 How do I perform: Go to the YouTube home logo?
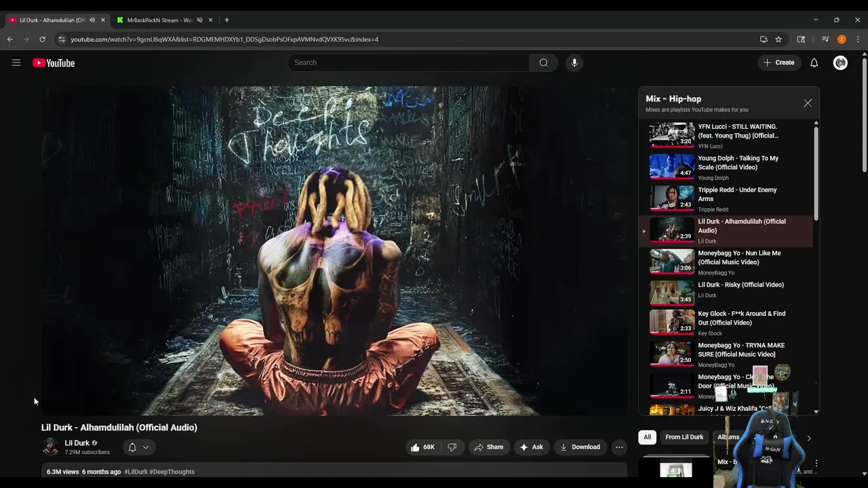[x=54, y=63]
